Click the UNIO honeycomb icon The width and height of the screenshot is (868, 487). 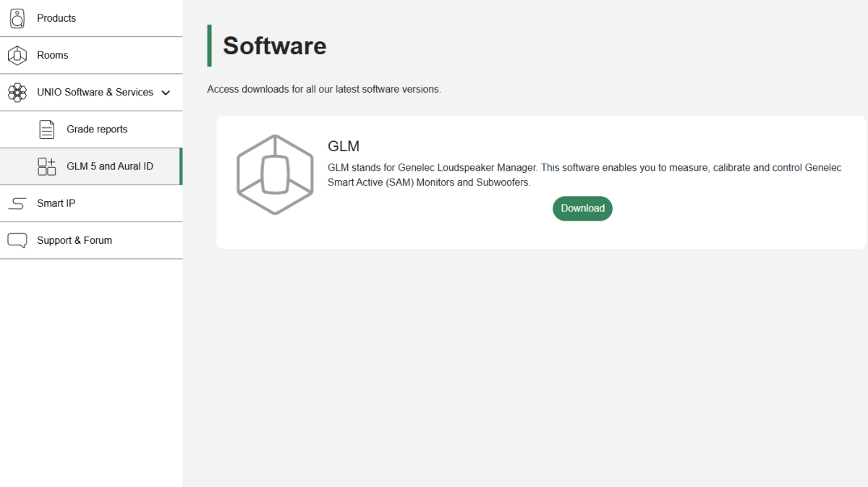[x=17, y=93]
